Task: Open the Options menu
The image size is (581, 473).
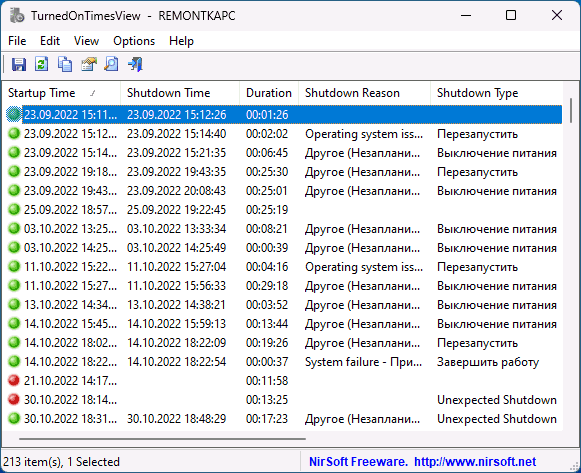Action: (x=134, y=41)
